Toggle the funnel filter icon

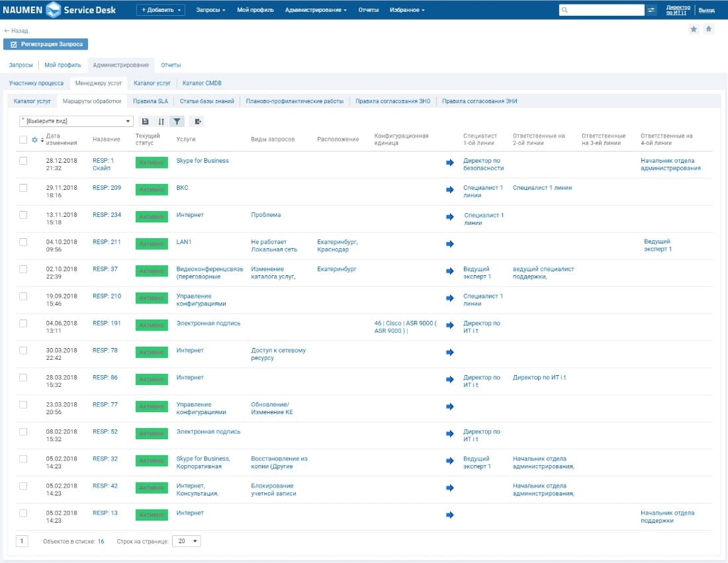[x=177, y=122]
